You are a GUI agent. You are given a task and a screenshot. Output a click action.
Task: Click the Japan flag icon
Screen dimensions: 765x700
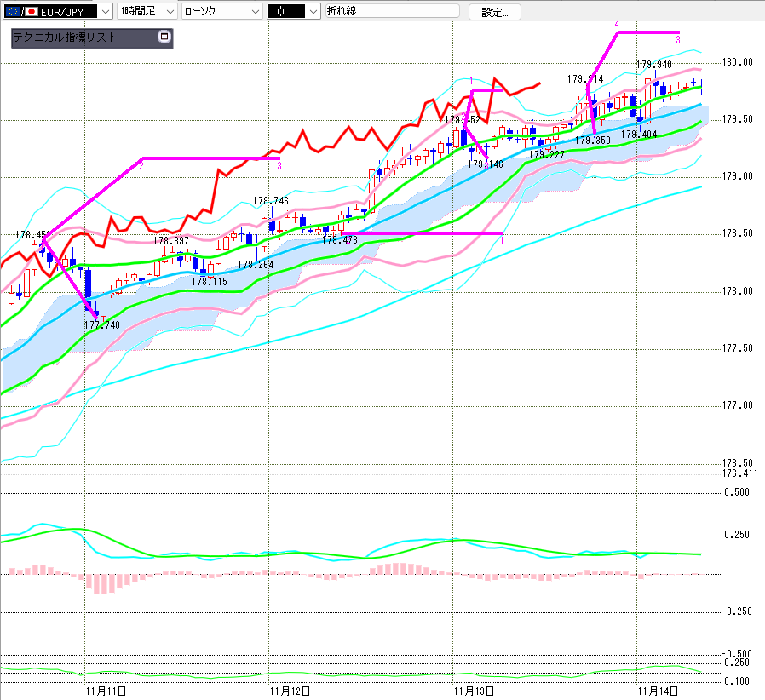click(x=32, y=11)
